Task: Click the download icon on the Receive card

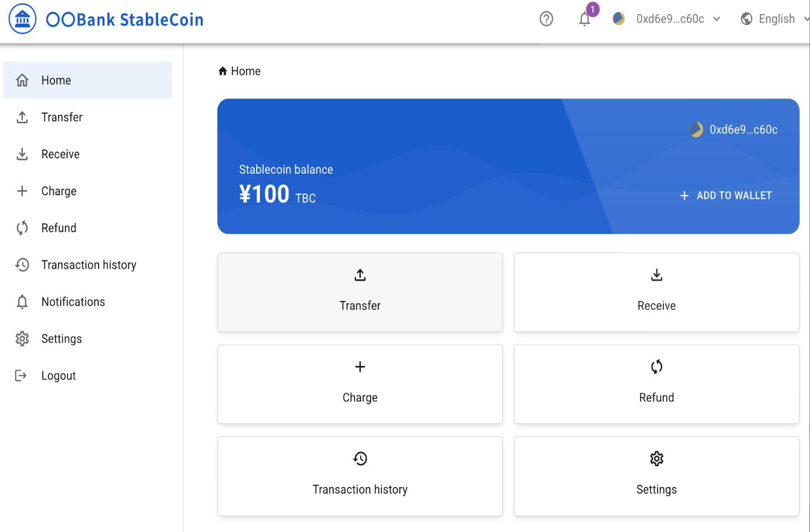Action: tap(656, 275)
